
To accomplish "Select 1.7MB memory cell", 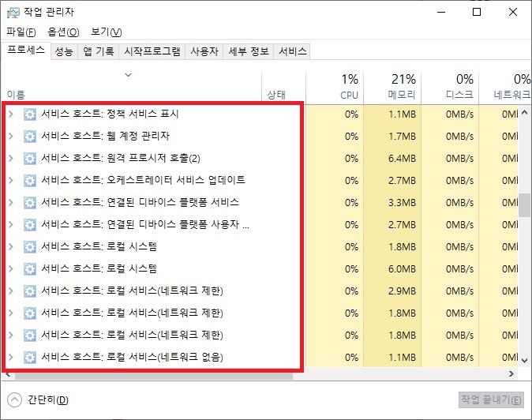I will pos(392,137).
